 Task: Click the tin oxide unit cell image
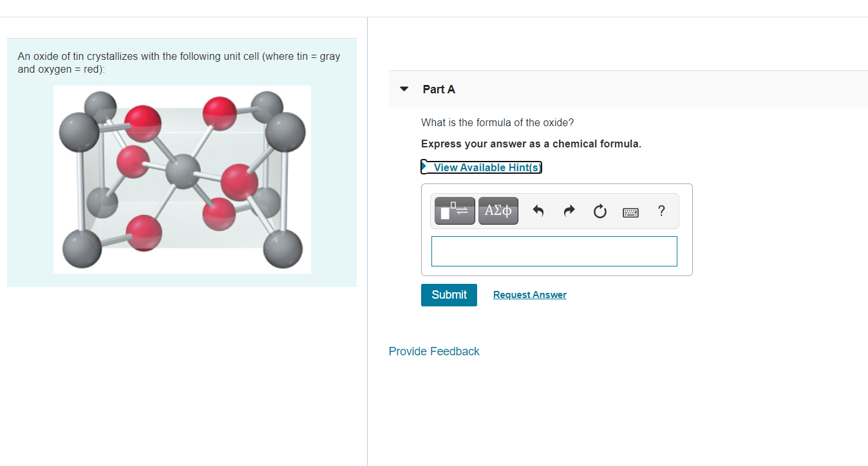point(182,179)
